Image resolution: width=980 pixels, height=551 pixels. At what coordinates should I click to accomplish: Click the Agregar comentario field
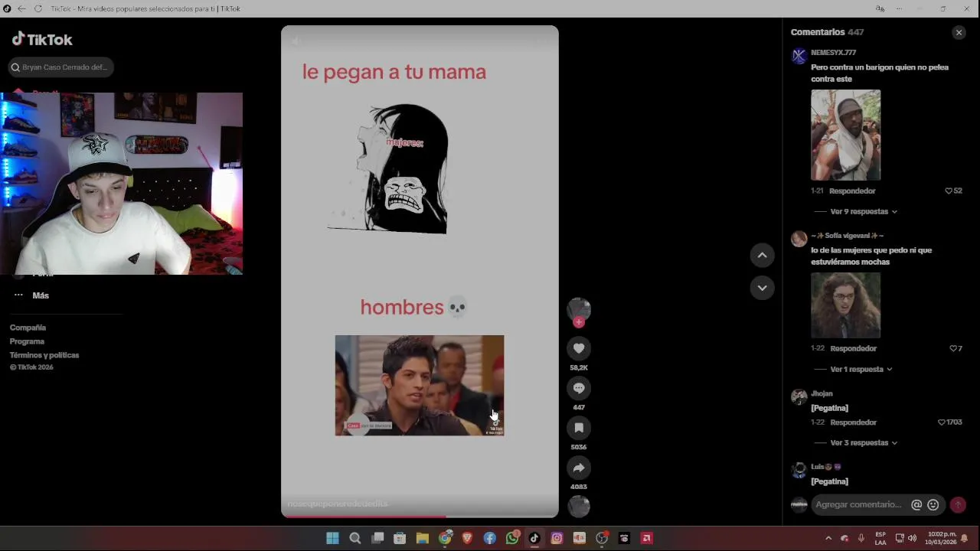[x=858, y=504]
